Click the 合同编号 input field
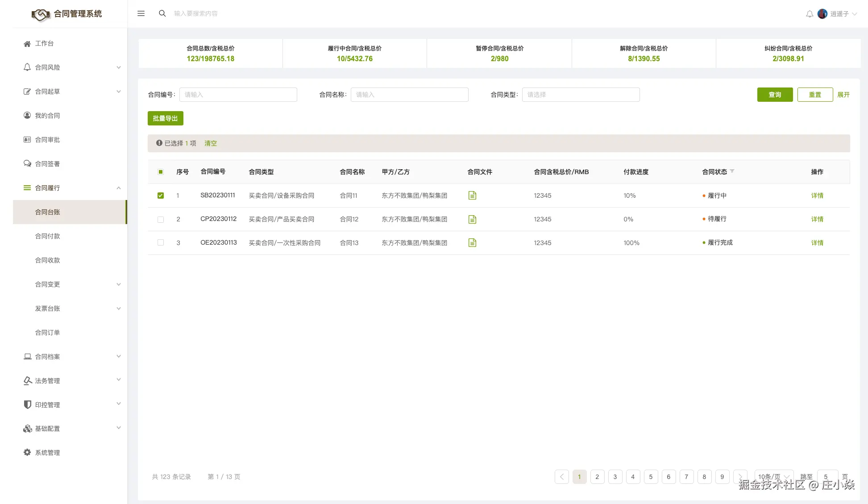 (238, 95)
